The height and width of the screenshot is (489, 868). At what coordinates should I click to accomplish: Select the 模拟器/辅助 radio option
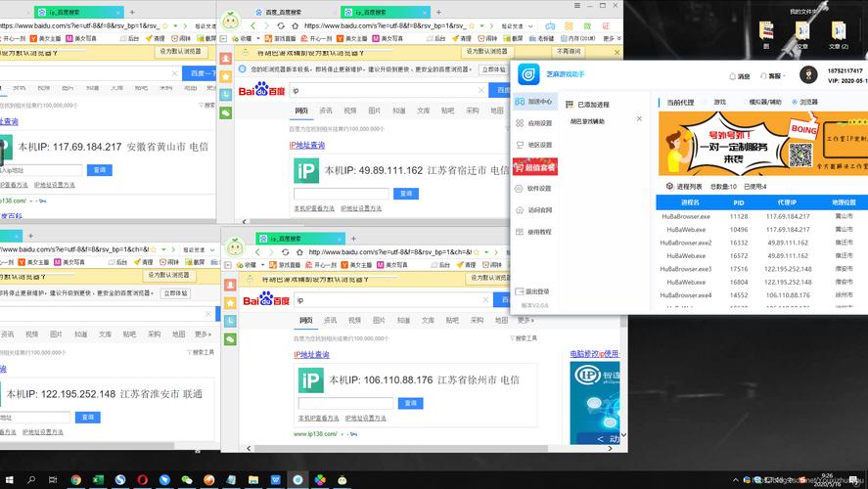(761, 102)
